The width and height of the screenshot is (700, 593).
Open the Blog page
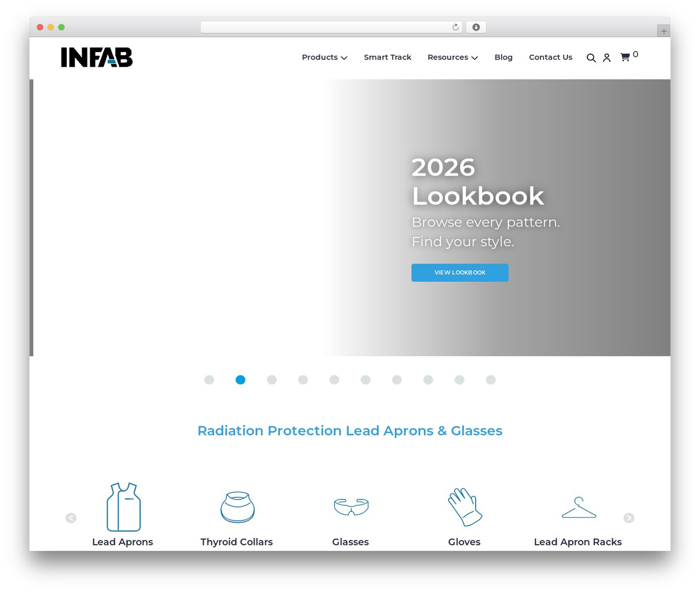pos(504,57)
